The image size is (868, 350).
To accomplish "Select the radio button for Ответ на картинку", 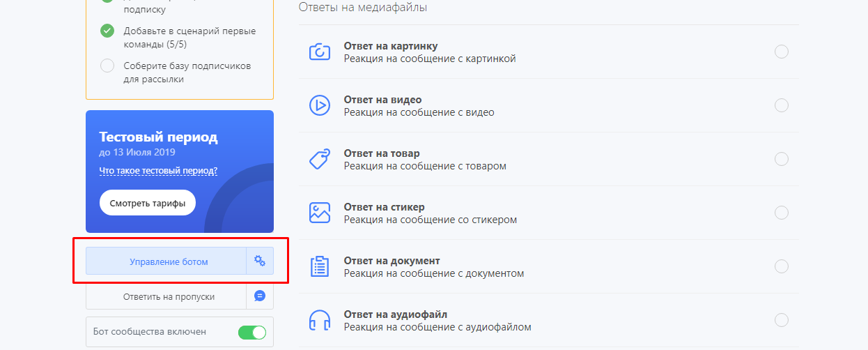I will tap(781, 52).
